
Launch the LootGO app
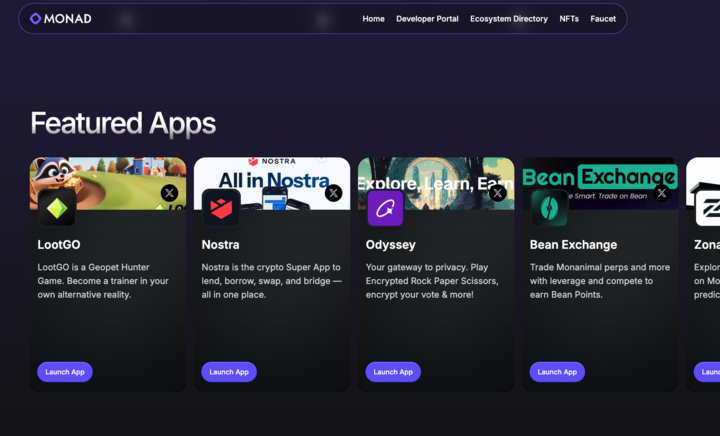[65, 372]
